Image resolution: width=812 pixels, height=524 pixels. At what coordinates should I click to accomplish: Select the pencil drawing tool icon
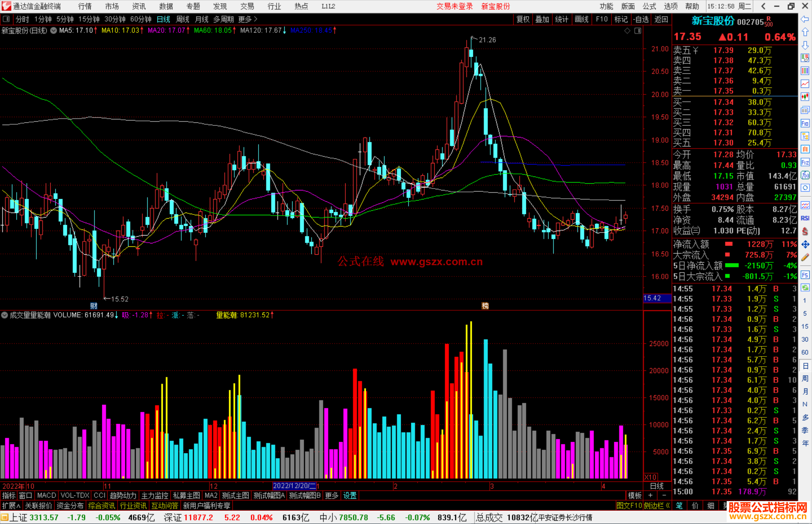tap(805, 257)
